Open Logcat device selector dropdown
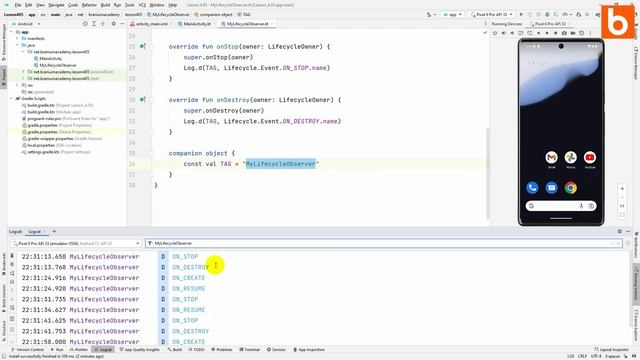 click(x=76, y=243)
